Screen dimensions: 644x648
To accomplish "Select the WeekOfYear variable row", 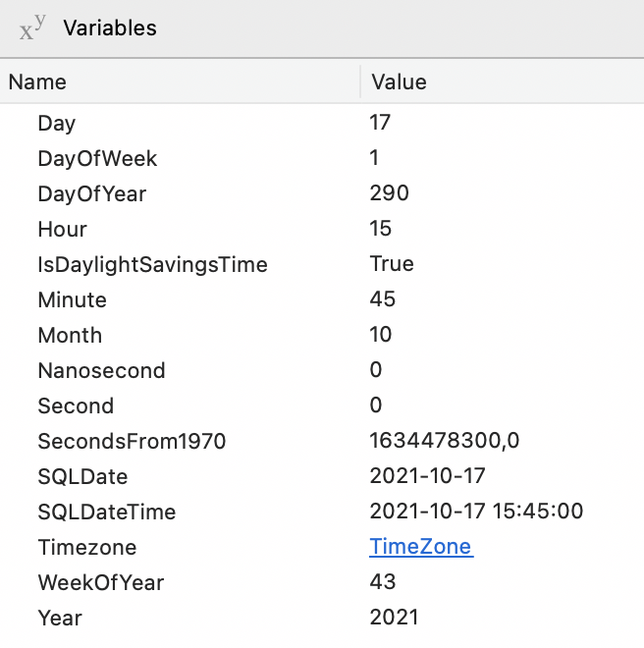I will pos(322,582).
